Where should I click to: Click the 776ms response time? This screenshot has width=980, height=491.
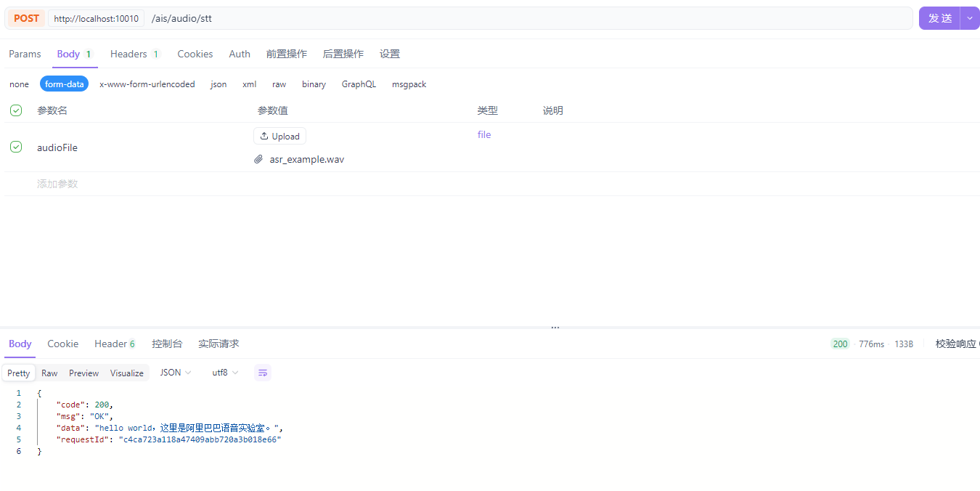[871, 344]
